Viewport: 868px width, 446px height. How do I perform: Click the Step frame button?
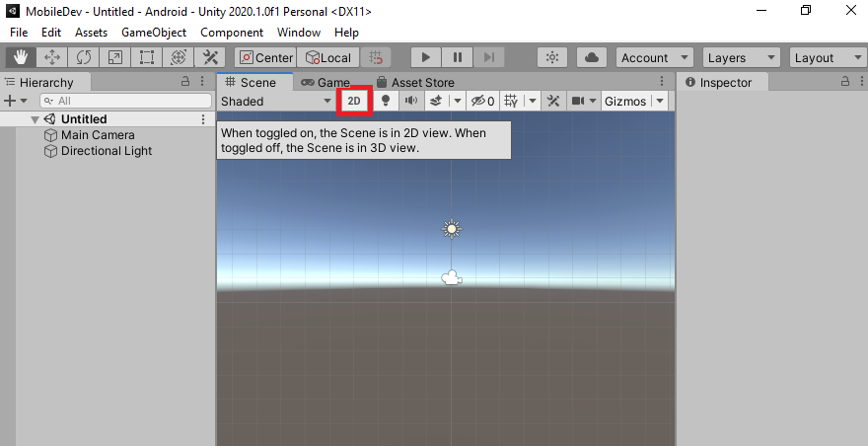pos(489,57)
